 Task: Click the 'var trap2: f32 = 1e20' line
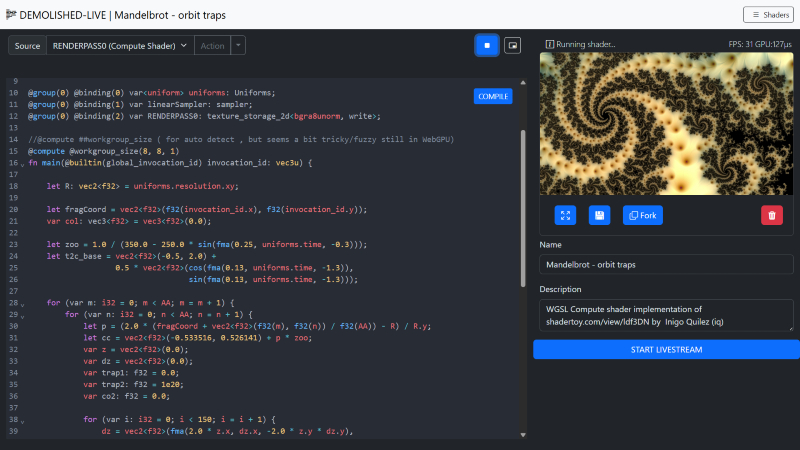click(x=134, y=384)
